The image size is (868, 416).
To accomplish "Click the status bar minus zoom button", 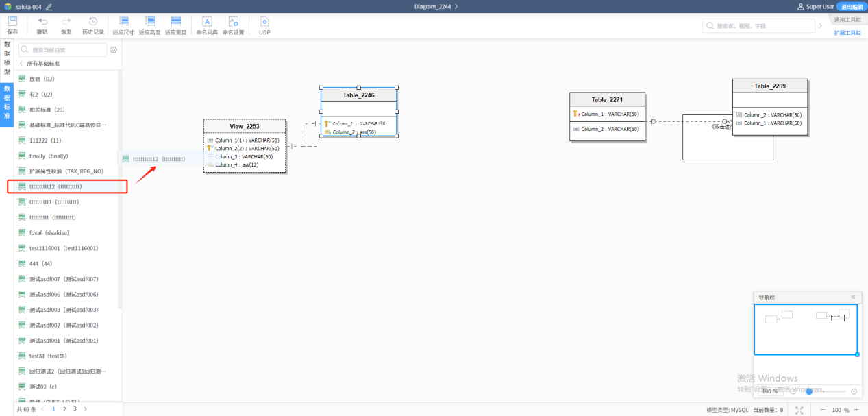I will click(823, 410).
